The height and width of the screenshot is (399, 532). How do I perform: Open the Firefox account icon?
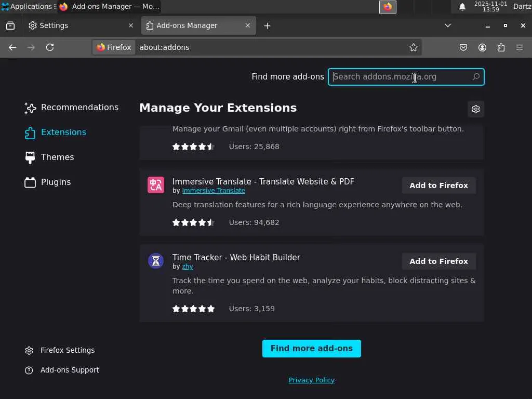pos(482,47)
